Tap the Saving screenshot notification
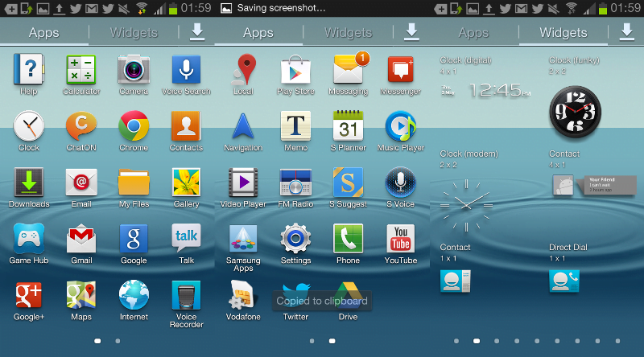644x357 pixels. tap(273, 8)
